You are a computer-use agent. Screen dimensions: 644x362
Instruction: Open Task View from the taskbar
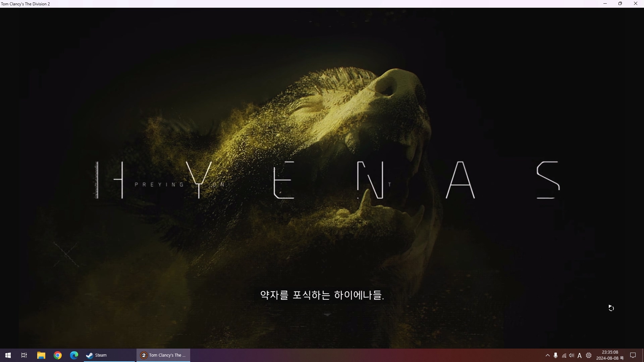coord(24,355)
